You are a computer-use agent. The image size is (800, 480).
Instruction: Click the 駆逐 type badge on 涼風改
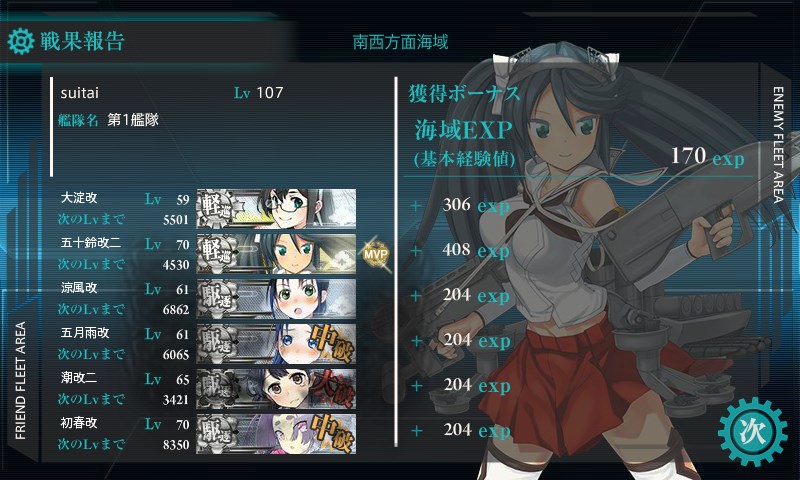(218, 298)
